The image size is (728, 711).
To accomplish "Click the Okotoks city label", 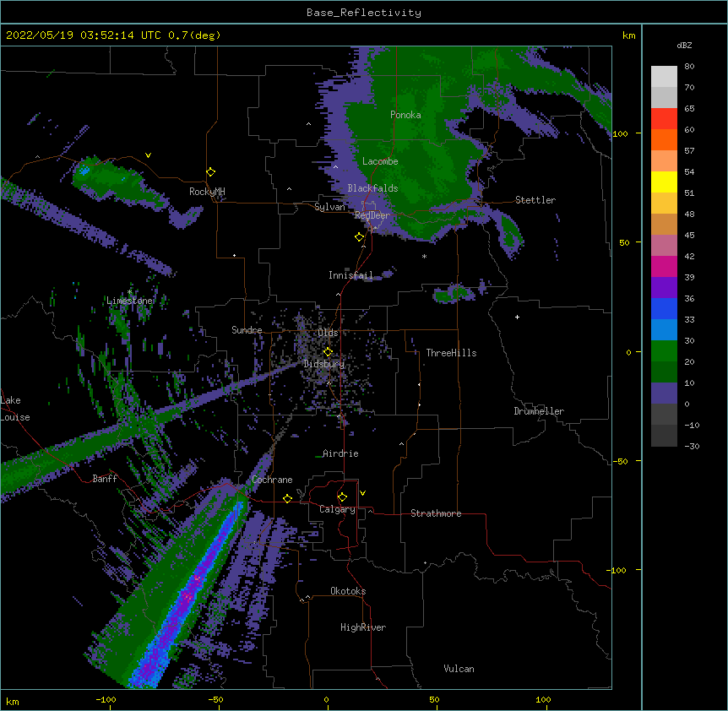I will 348,591.
